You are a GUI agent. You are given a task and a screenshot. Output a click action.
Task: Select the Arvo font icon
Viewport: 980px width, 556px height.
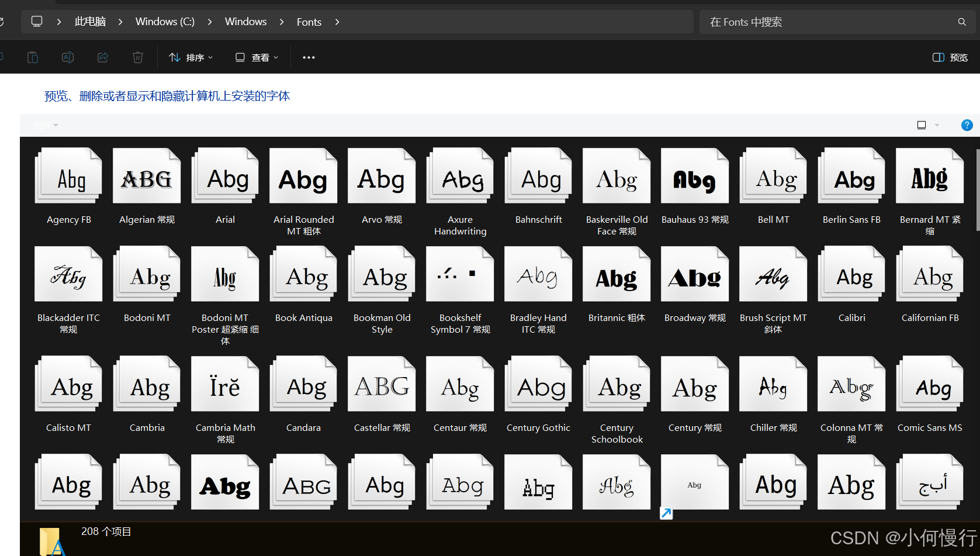382,175
